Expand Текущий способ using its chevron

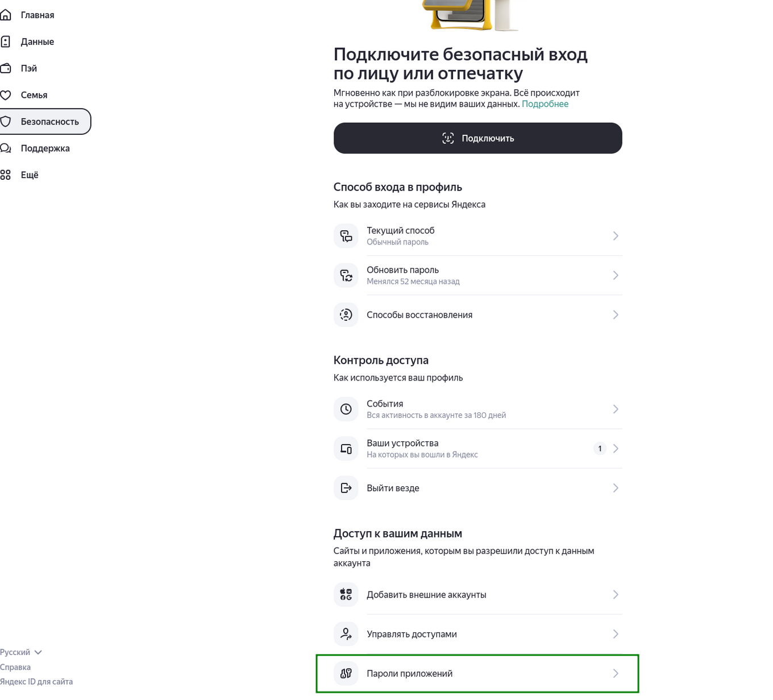(616, 236)
